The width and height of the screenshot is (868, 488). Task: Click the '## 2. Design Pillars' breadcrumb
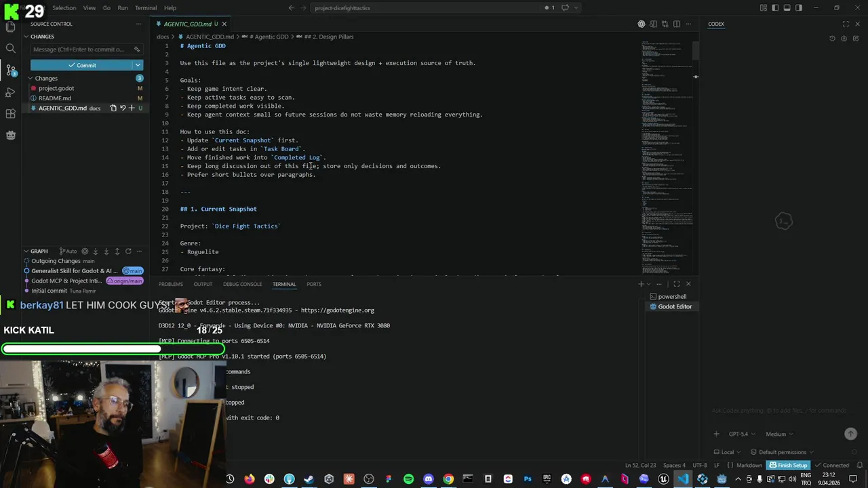pyautogui.click(x=329, y=37)
